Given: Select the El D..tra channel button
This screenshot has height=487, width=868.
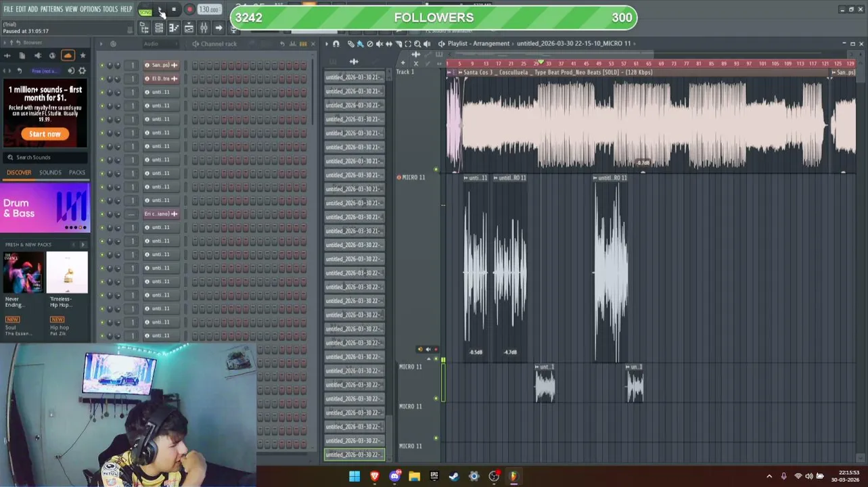Looking at the screenshot, I should (161, 78).
